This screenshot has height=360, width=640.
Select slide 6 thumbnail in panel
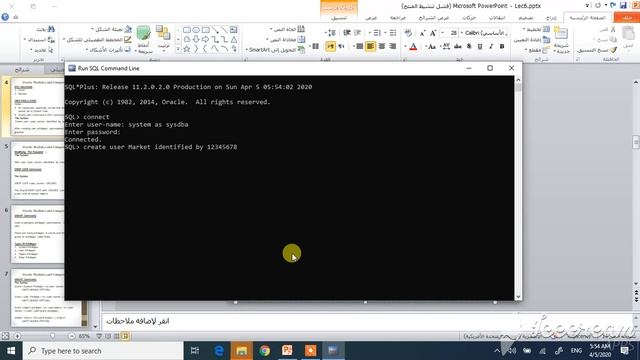tap(38, 234)
